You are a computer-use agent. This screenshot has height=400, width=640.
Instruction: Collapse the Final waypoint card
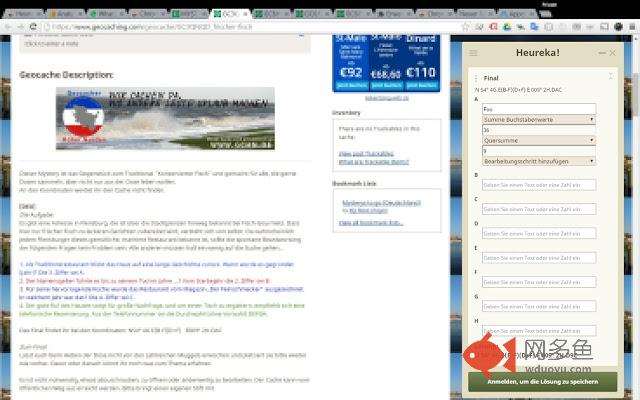(x=611, y=77)
